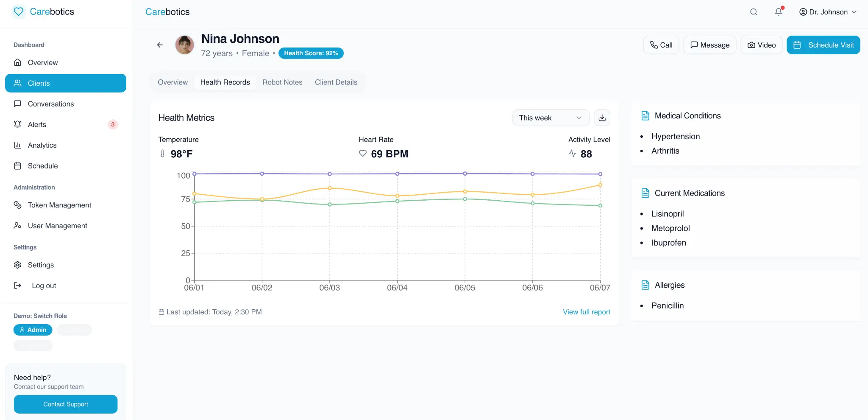
Task: Open Analytics from the sidebar
Action: point(42,145)
